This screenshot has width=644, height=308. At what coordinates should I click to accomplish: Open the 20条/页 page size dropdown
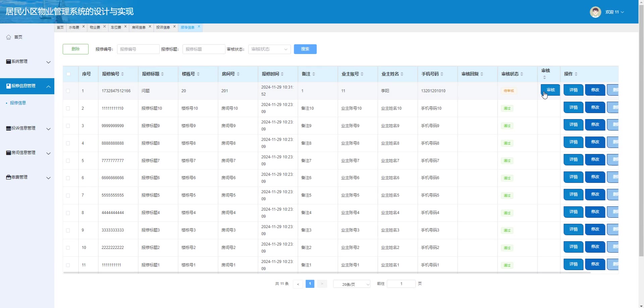351,284
